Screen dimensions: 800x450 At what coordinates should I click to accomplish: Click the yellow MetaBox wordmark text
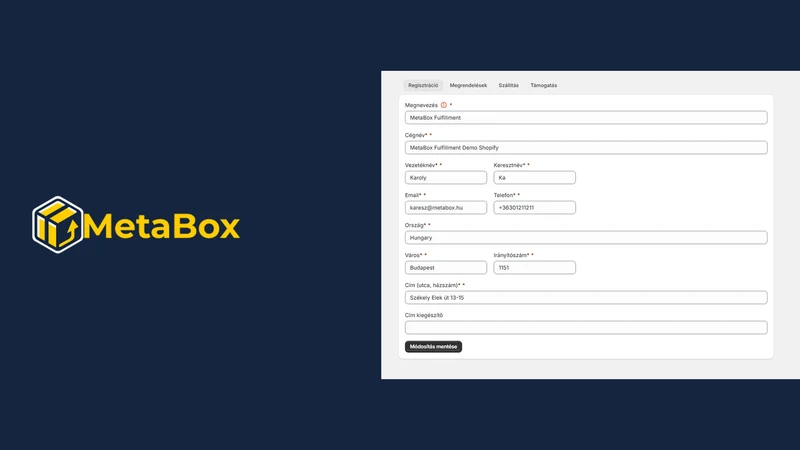pos(161,226)
